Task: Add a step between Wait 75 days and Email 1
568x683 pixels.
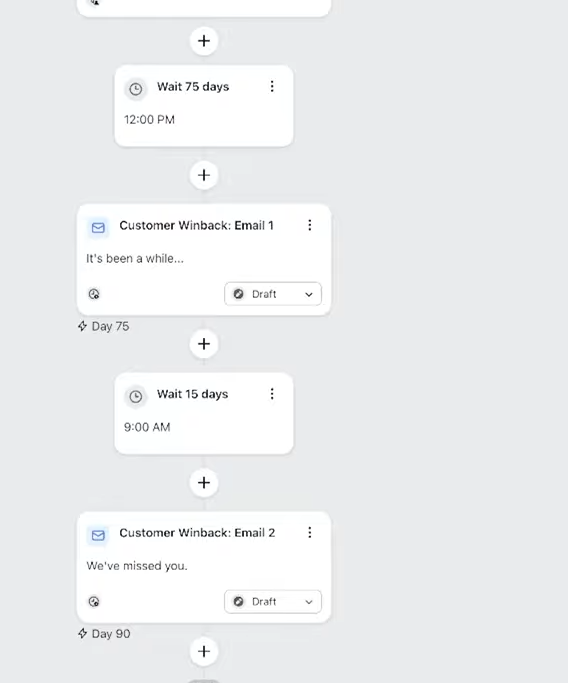Action: click(x=204, y=175)
